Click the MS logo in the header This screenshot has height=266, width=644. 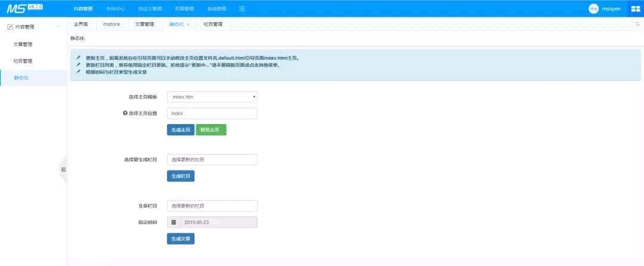[x=18, y=8]
